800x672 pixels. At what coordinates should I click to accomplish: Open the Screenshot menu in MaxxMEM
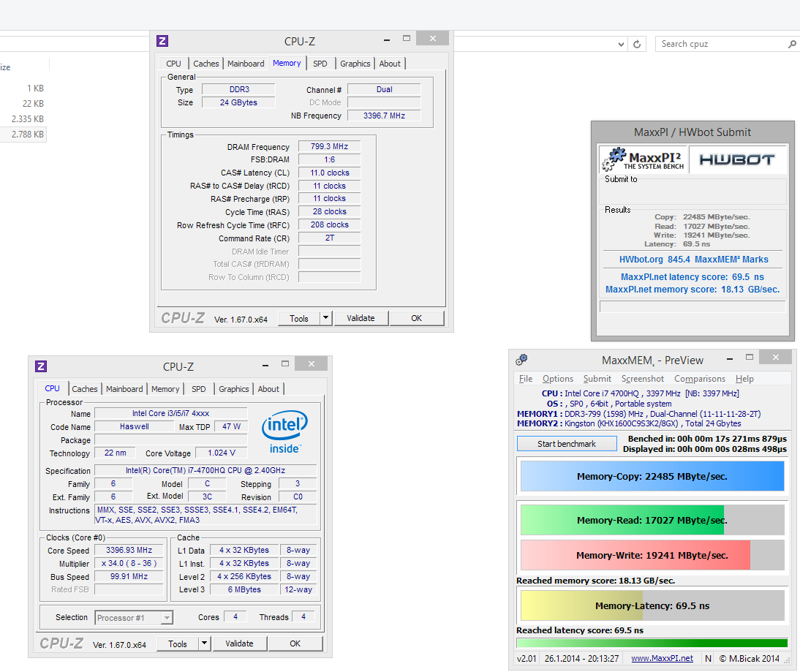point(642,379)
